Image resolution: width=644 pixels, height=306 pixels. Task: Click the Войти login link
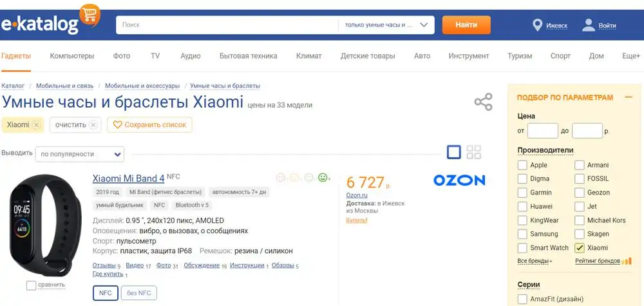(x=607, y=26)
